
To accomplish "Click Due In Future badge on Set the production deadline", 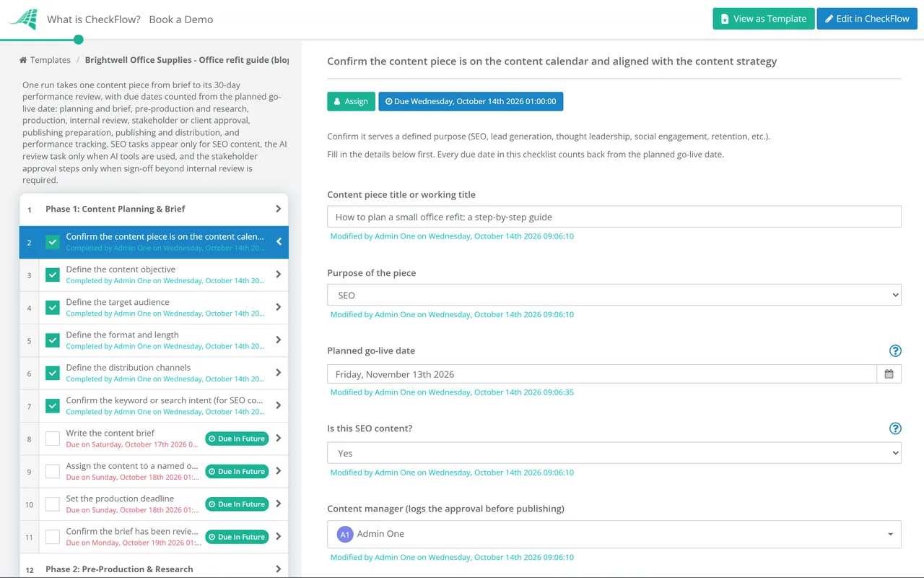I will 237,504.
